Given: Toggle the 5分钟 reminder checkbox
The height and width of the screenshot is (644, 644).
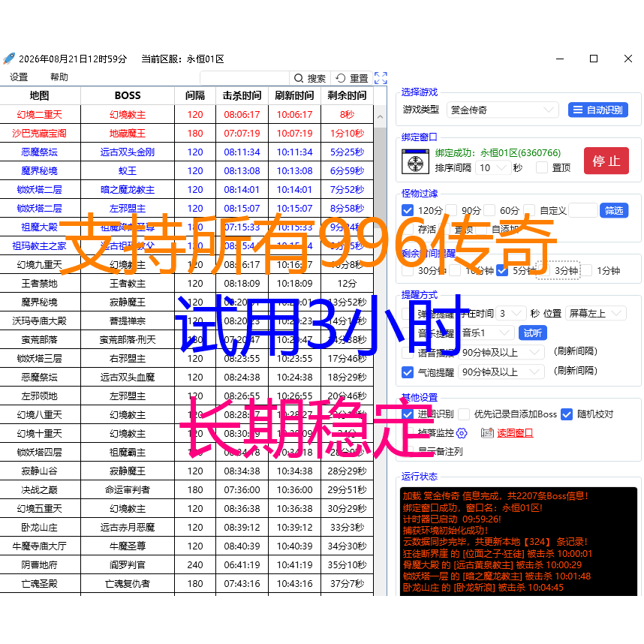Looking at the screenshot, I should pyautogui.click(x=502, y=271).
